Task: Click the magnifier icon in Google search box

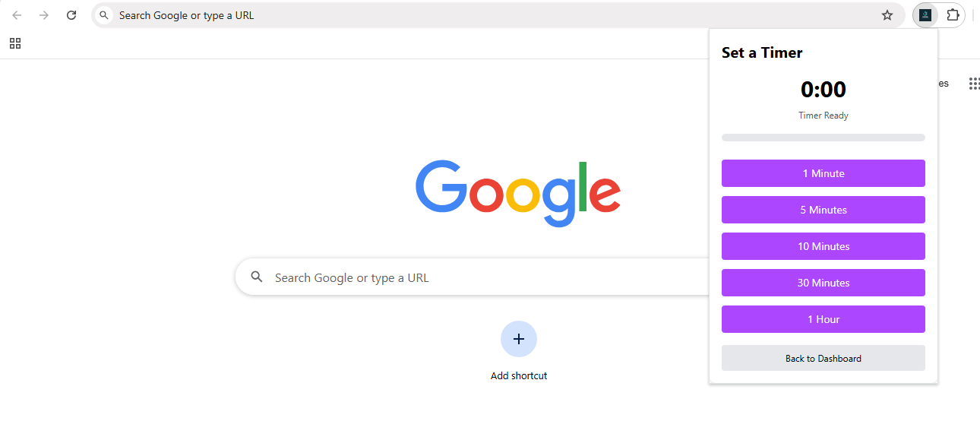Action: click(x=257, y=277)
